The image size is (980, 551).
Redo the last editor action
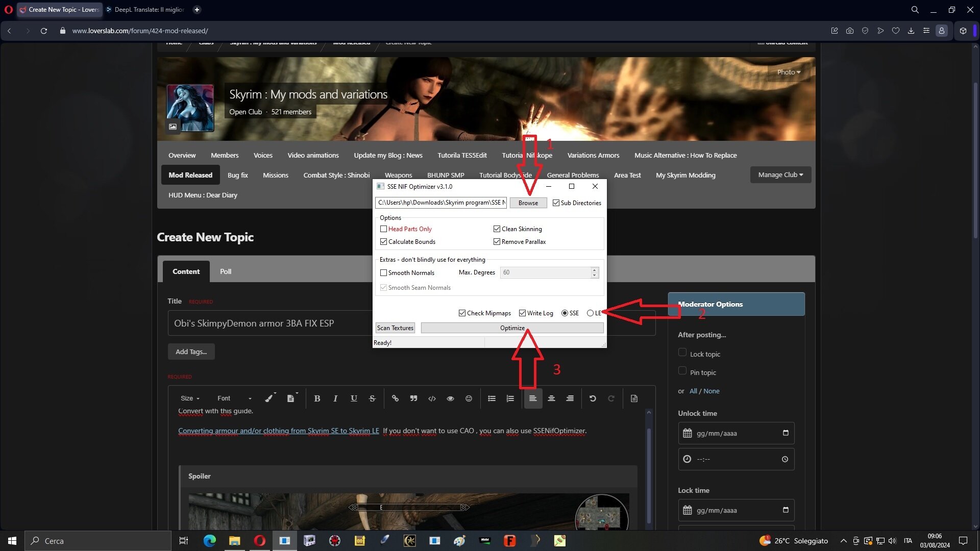(611, 398)
